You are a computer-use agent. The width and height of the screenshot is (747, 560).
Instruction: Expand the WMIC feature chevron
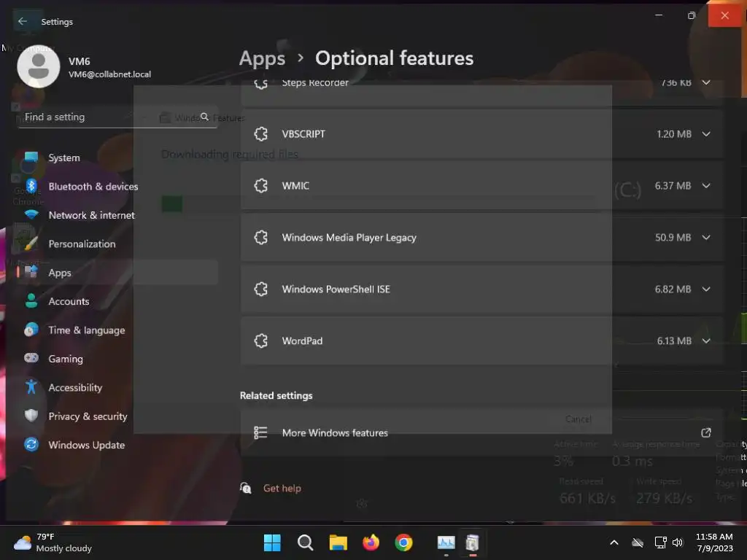[706, 186]
